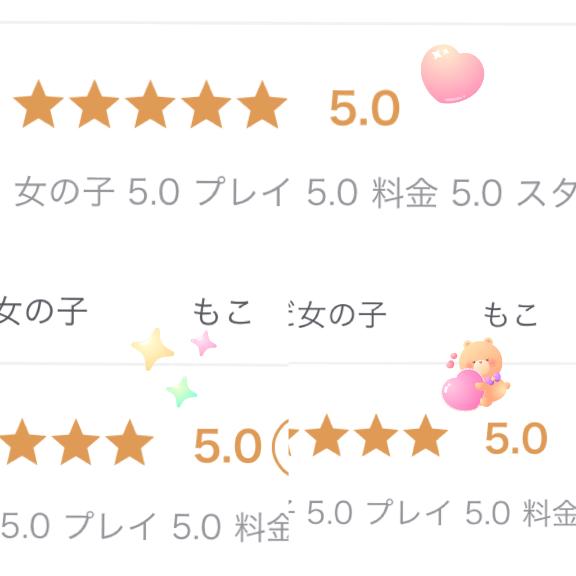Click the right もこ name text

click(511, 314)
